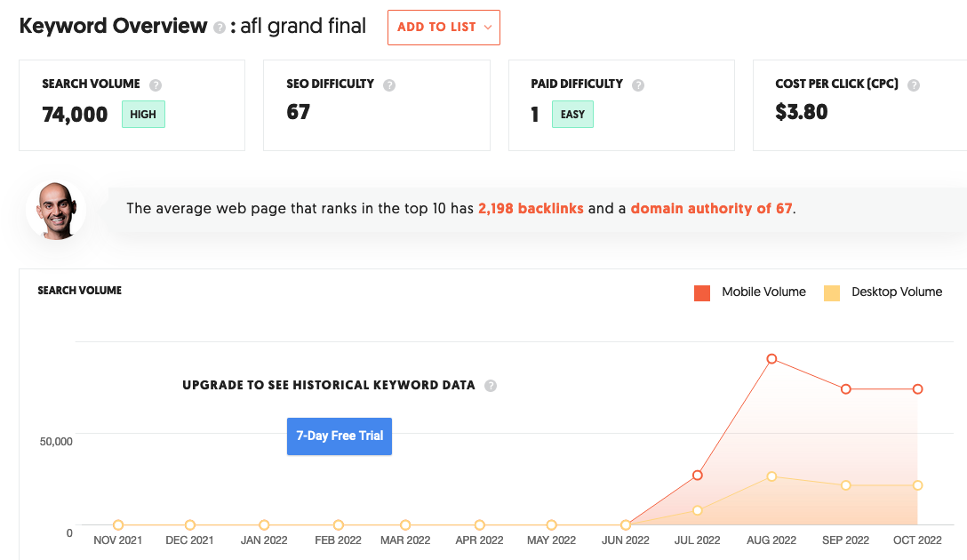Select the JUL 2022 mobile volume data point
The height and width of the screenshot is (560, 967).
coord(698,476)
